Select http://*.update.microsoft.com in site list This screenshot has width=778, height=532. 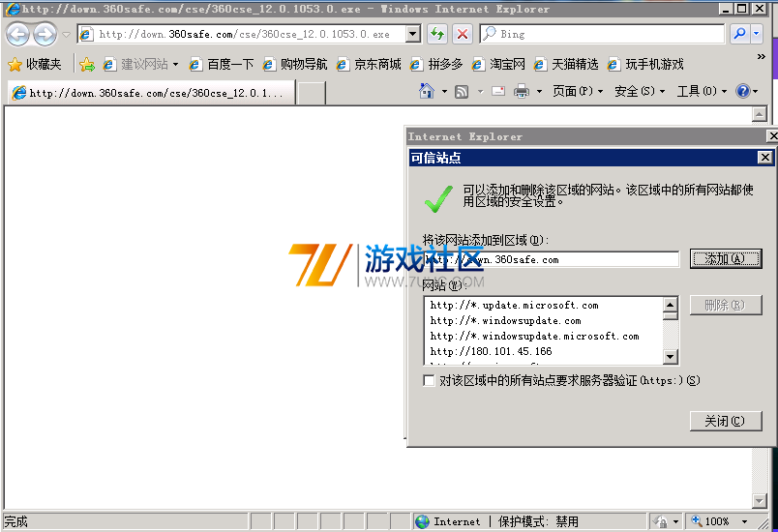514,305
